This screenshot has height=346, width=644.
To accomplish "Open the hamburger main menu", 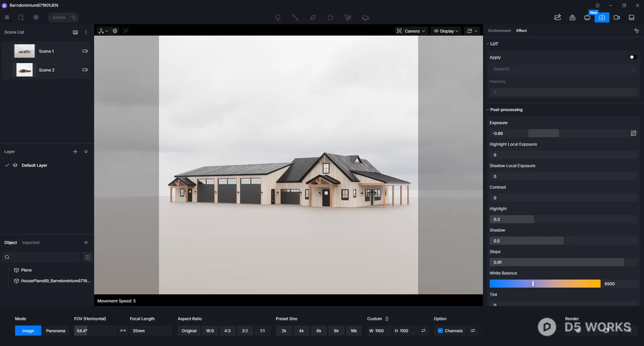I will (x=7, y=18).
